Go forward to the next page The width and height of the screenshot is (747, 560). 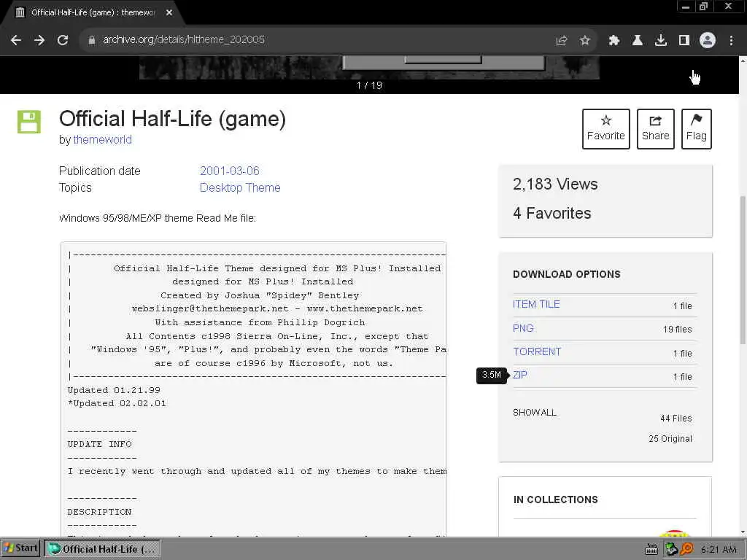click(39, 40)
